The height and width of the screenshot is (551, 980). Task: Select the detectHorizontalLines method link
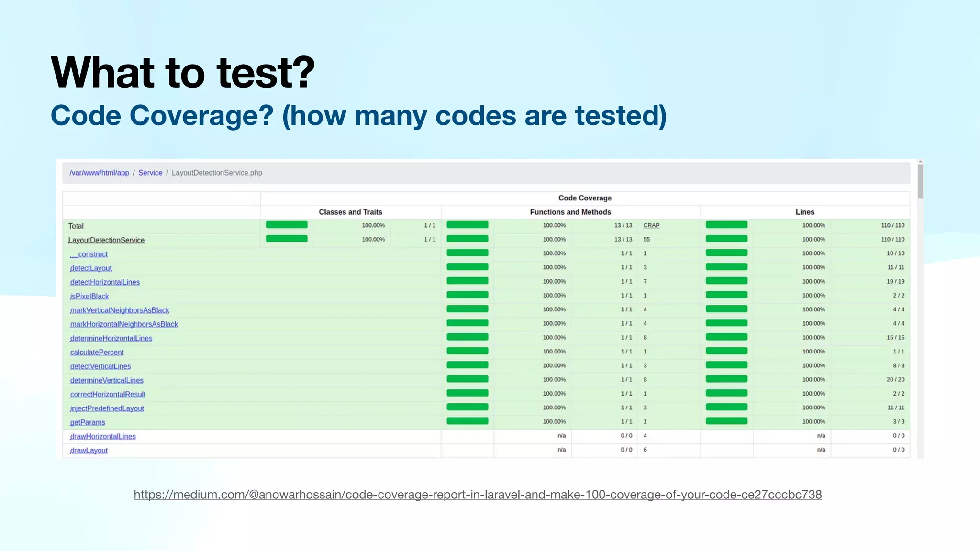105,282
